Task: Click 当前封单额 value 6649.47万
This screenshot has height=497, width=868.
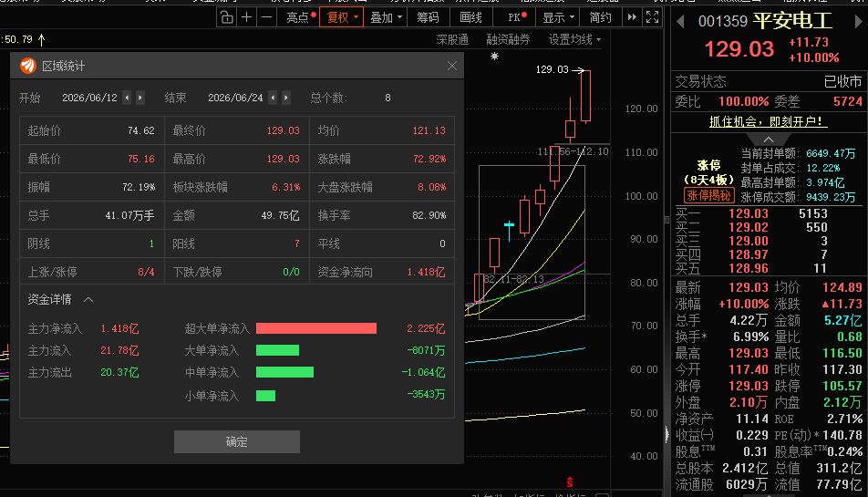Action: (831, 153)
